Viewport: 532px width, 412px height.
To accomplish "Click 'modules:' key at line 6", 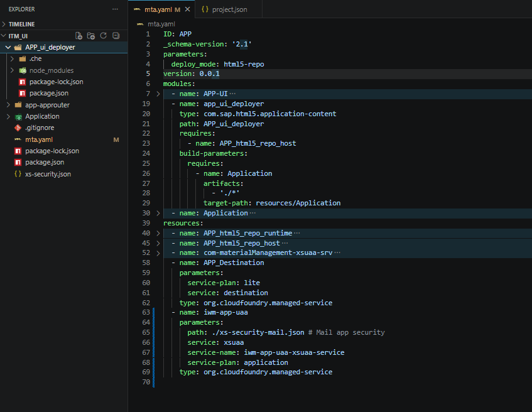I will (179, 84).
